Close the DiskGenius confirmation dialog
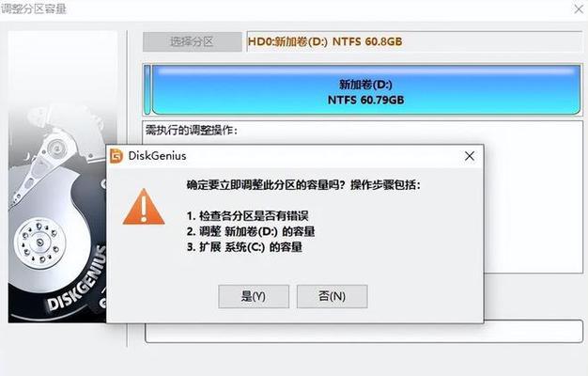 470,156
